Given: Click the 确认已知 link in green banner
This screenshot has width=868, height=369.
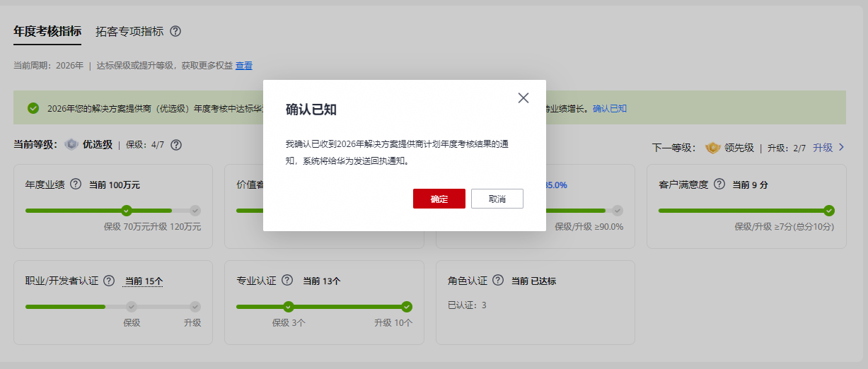Looking at the screenshot, I should [x=610, y=108].
